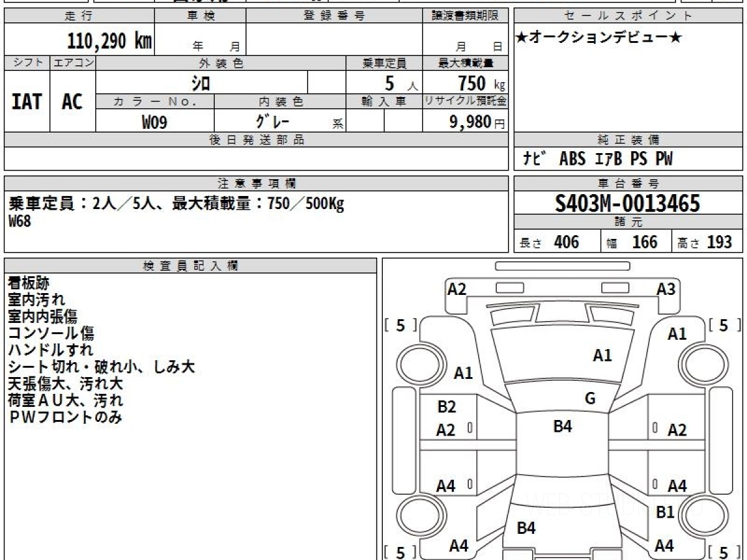Click the B1 mark near rear right wheel
The image size is (747, 560).
pos(665,512)
